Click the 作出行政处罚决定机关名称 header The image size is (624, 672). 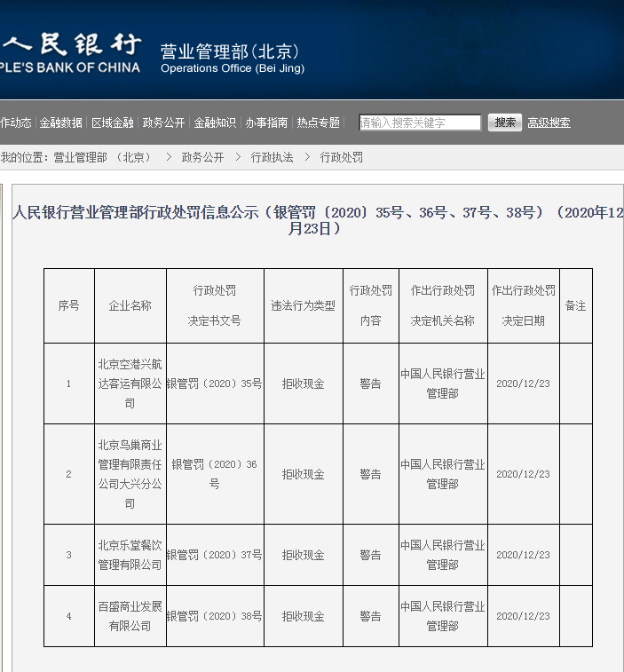coord(443,305)
